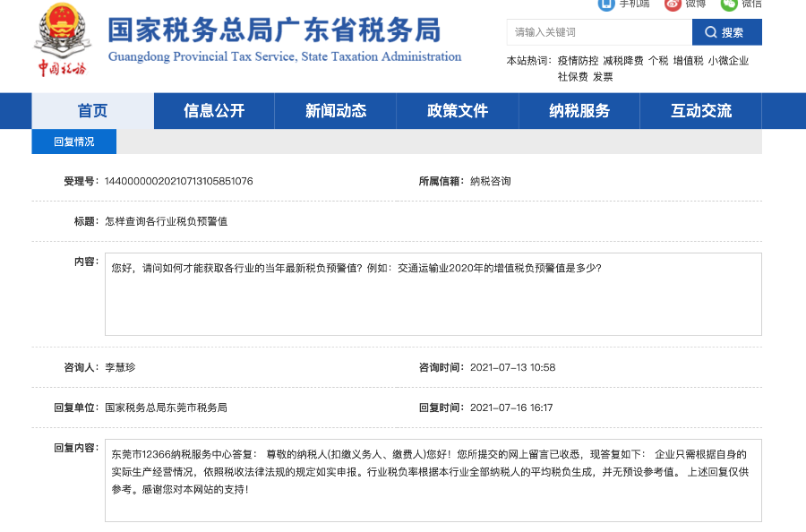Open the WeChat icon link
This screenshot has height=532, width=806.
[x=729, y=4]
